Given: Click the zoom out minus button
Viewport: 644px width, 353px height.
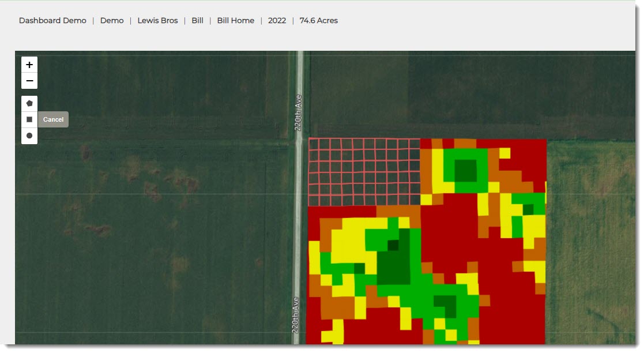Looking at the screenshot, I should point(29,81).
